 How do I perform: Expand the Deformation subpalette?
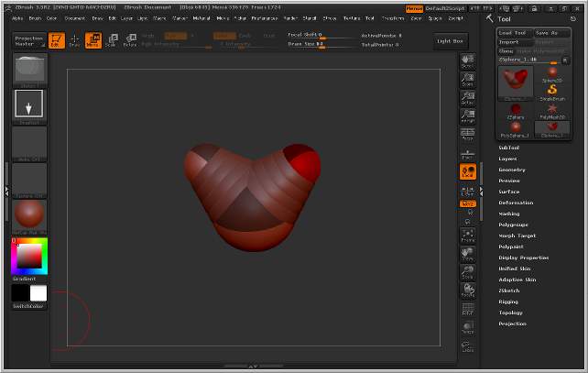[516, 203]
